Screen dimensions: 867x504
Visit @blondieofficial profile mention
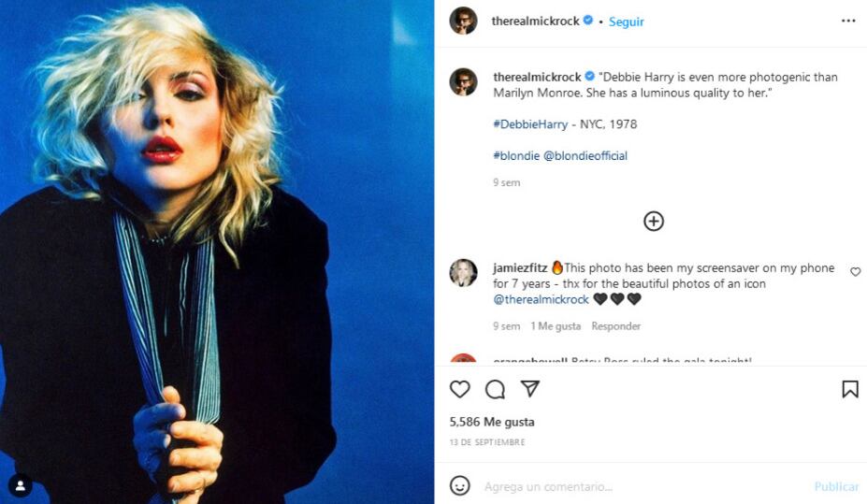[x=585, y=156]
